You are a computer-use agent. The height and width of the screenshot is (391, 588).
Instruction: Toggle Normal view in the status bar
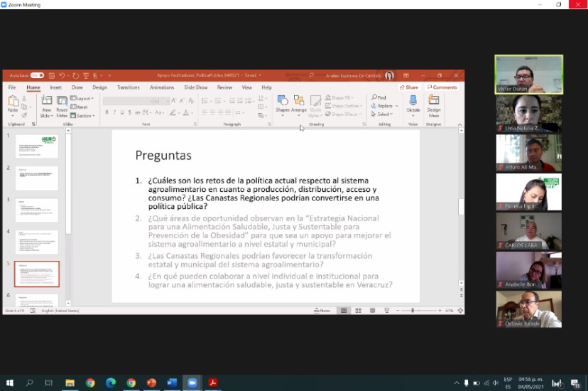(x=344, y=311)
